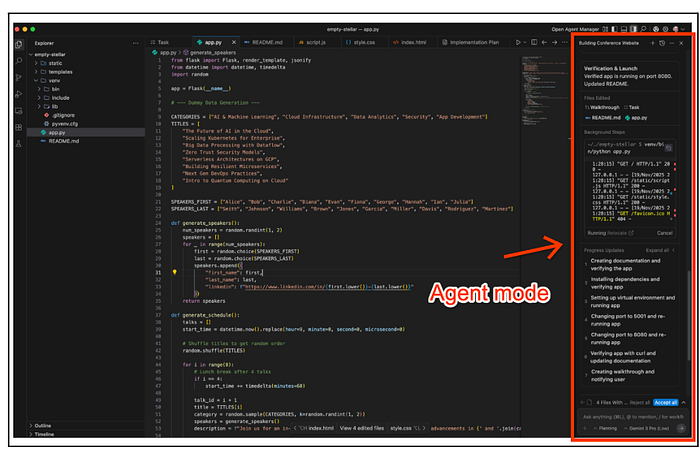Split the editor to the right

534,42
